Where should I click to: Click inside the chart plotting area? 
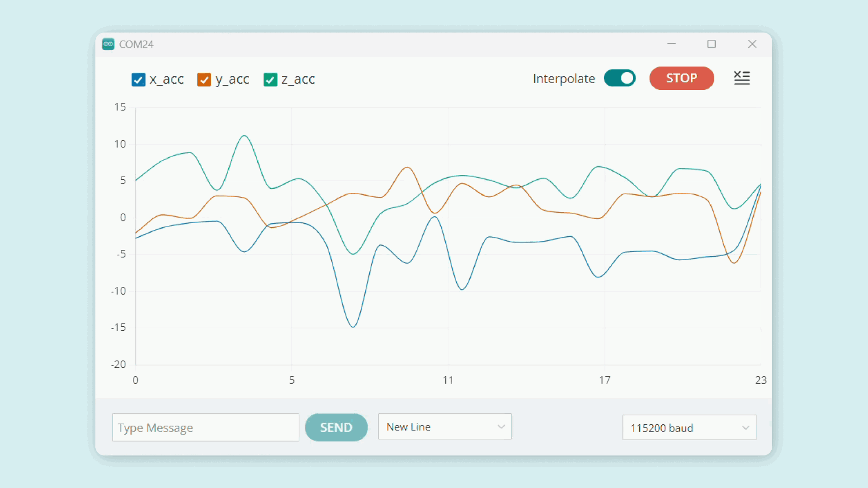448,235
